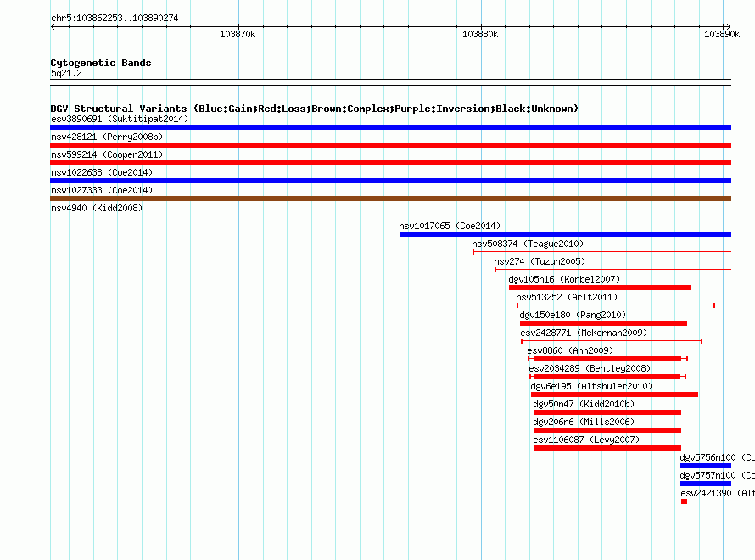This screenshot has width=755, height=560.
Task: Click the red esv8860 loss bar
Action: (x=607, y=359)
